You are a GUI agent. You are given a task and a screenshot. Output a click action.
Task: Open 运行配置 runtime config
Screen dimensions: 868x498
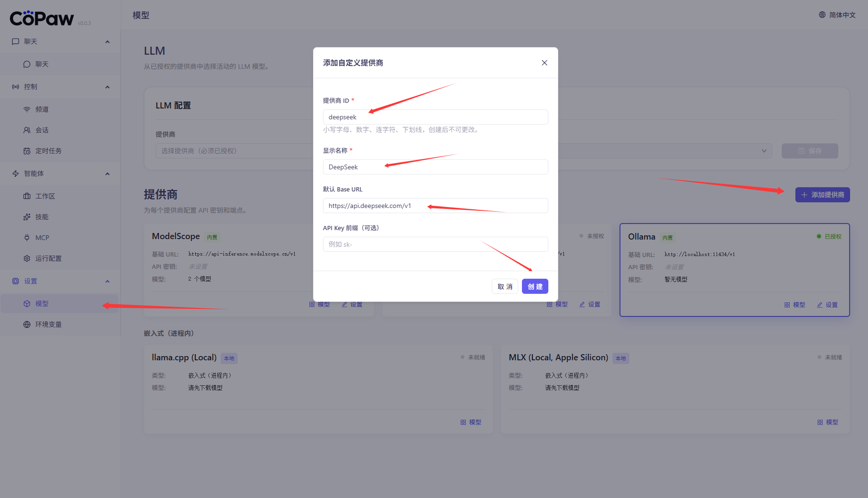coord(48,258)
